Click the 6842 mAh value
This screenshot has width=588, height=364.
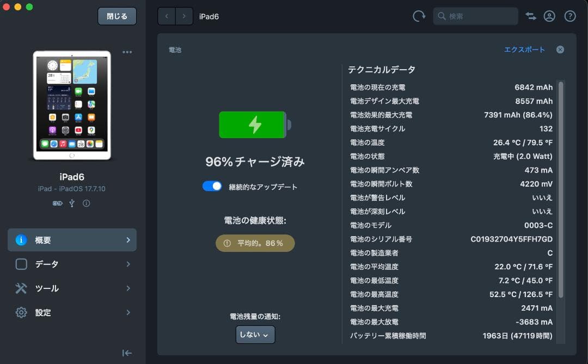(x=534, y=88)
